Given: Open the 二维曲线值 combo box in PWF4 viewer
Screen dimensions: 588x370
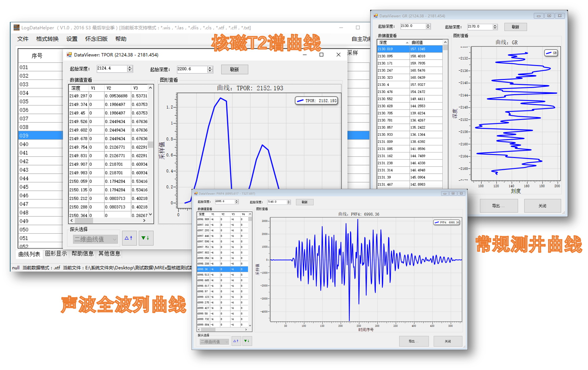Looking at the screenshot, I should [214, 342].
